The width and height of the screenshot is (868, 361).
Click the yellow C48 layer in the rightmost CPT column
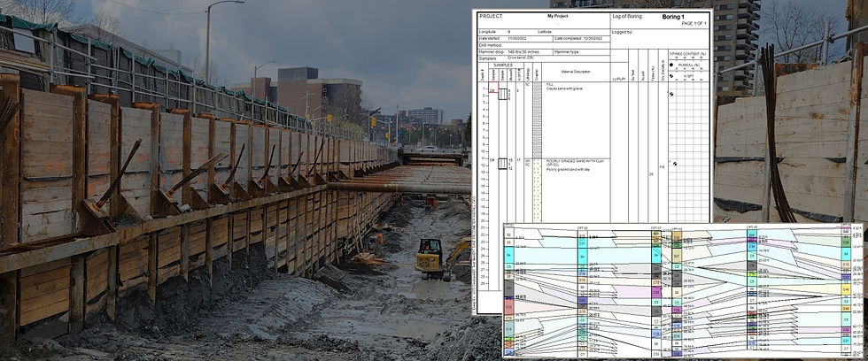[846, 289]
